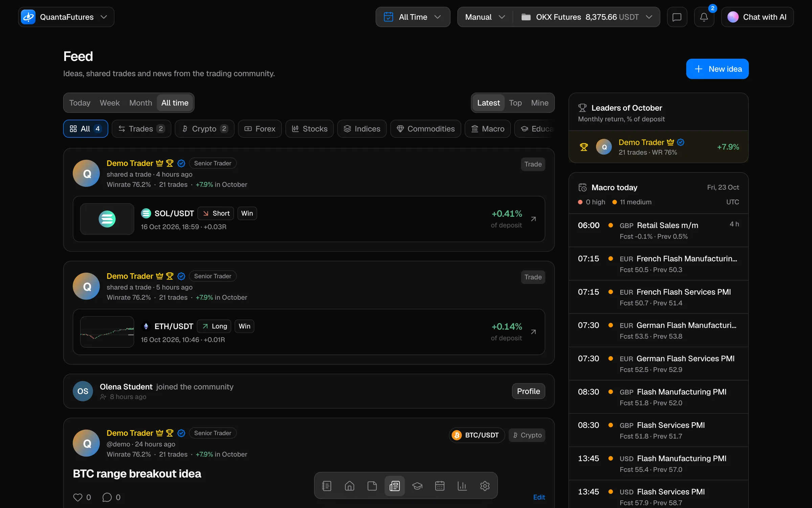Open settings gear in bottom dock
812x508 pixels.
[x=485, y=486]
